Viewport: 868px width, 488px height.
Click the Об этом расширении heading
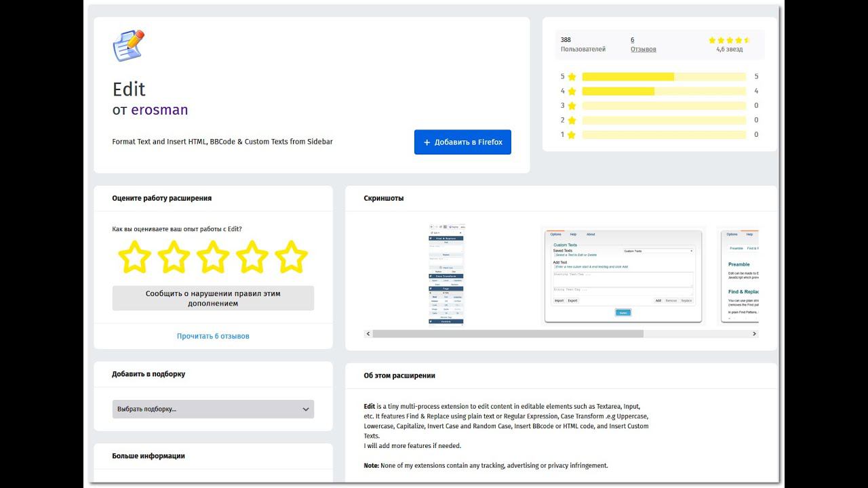coord(399,375)
